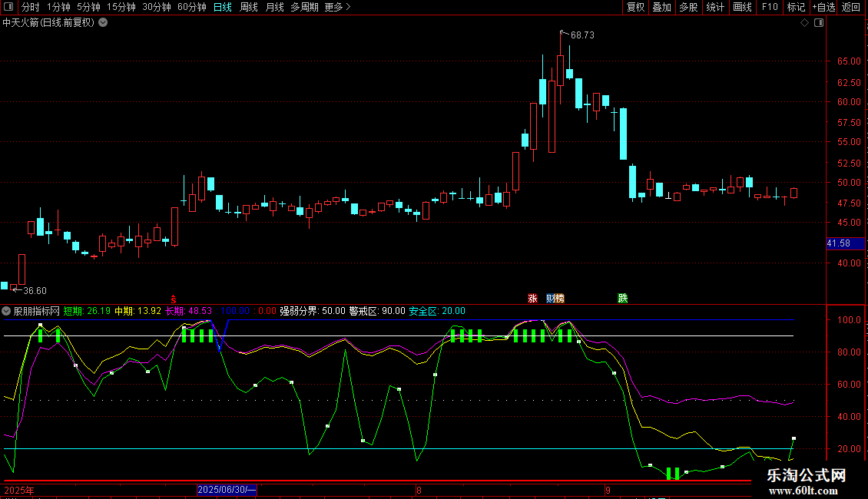Add stock via +自选 button
The height and width of the screenshot is (499, 868).
[x=823, y=8]
